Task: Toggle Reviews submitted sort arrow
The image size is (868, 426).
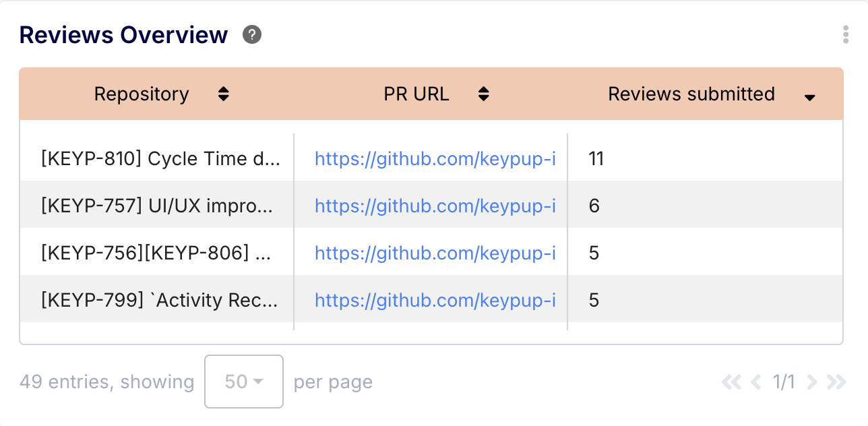Action: point(810,97)
